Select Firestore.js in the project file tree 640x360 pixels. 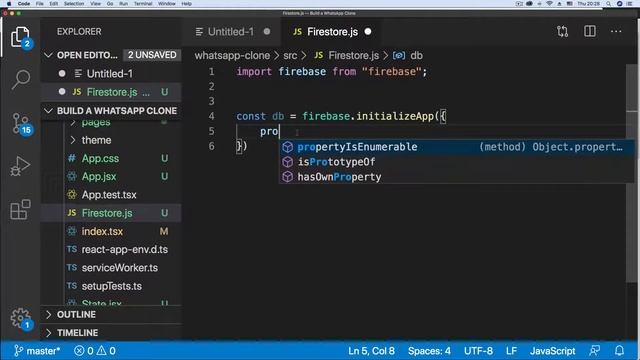[111, 213]
